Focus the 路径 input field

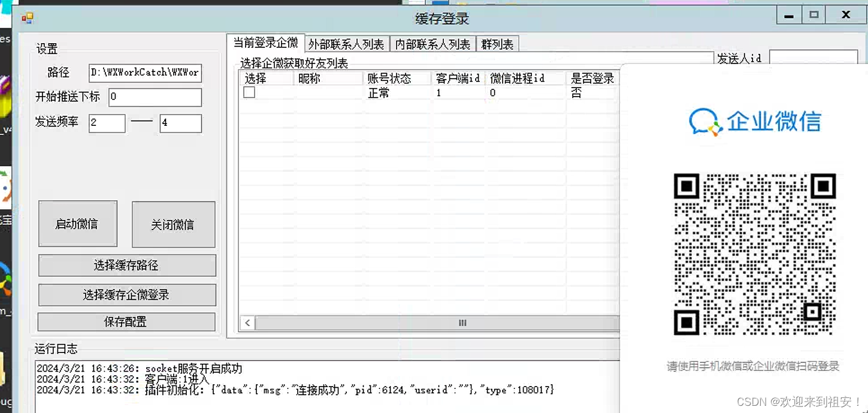(x=146, y=73)
